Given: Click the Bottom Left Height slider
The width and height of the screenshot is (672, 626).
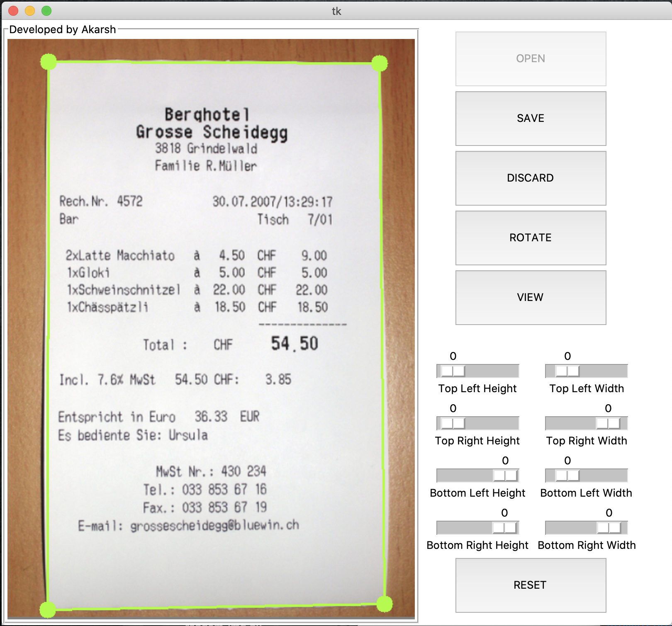Looking at the screenshot, I should (478, 476).
